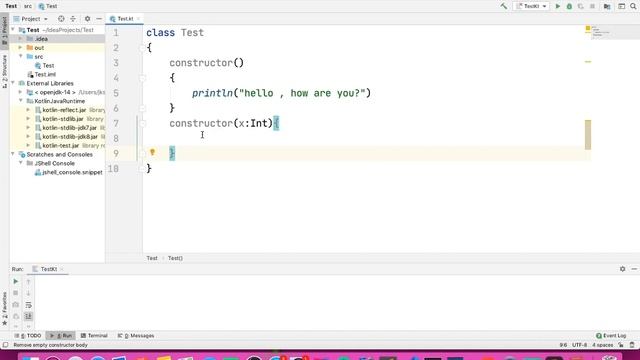This screenshot has width=640, height=360.
Task: Hide the Project panel with the minus icon
Action: coord(99,19)
